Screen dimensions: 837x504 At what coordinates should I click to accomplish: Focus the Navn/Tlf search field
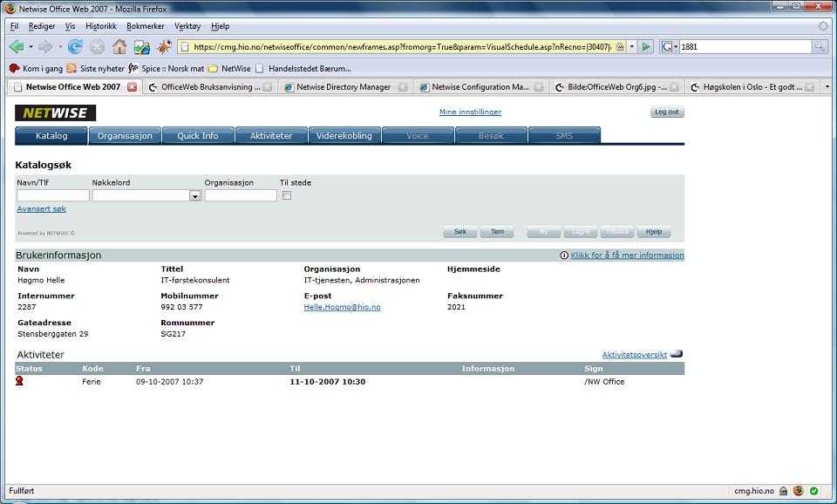(x=53, y=195)
